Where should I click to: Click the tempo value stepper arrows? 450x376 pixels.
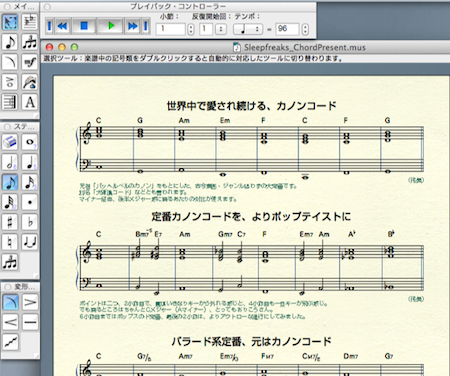click(x=305, y=29)
